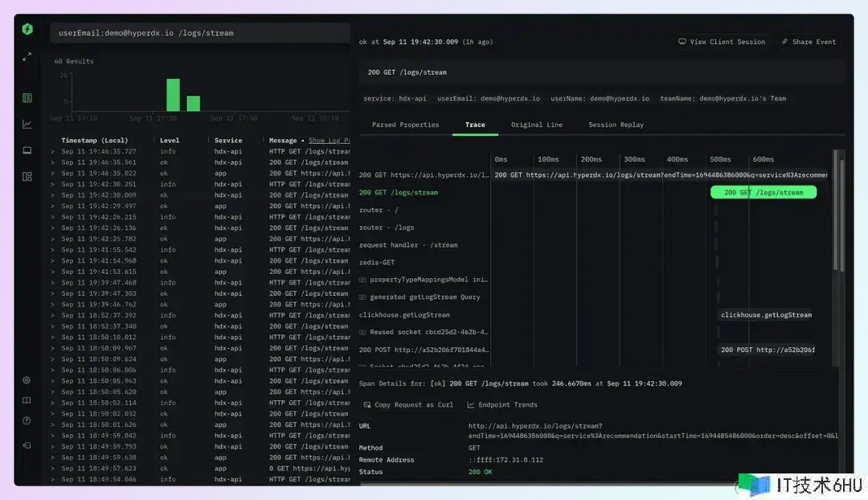Open the log search sidebar icon
Viewport: 868px width, 500px height.
tap(27, 98)
